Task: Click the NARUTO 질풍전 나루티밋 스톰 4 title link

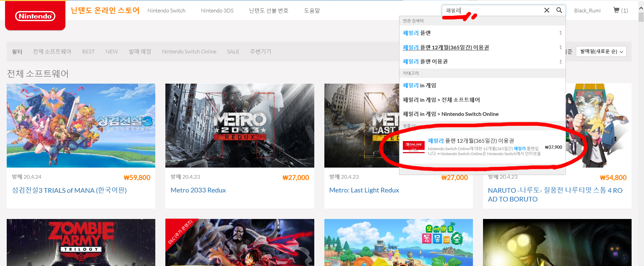Action: pos(555,194)
